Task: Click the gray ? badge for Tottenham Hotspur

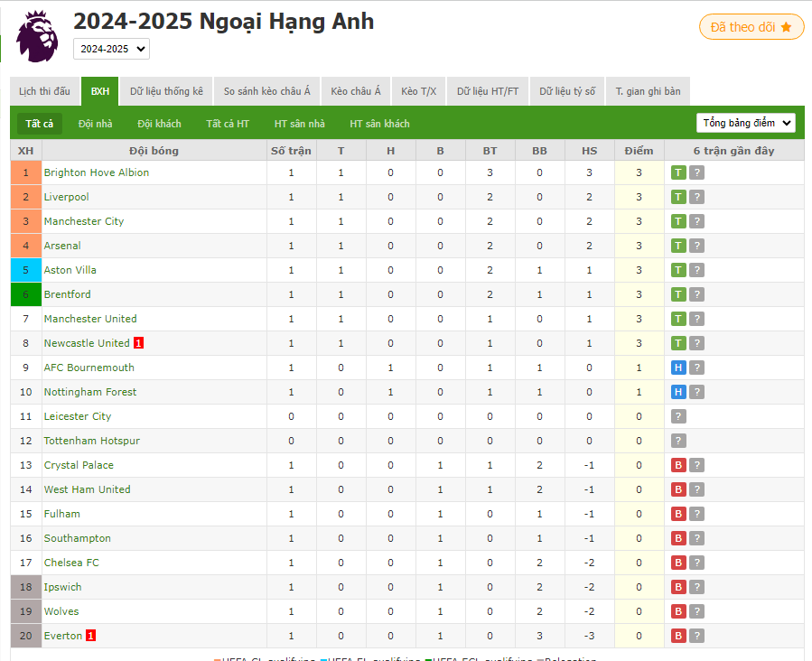Action: pyautogui.click(x=678, y=441)
